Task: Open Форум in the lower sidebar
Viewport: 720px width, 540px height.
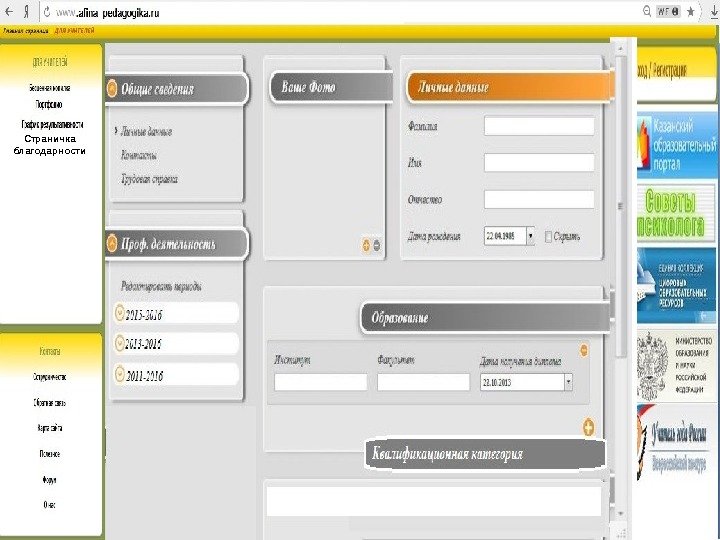Action: click(50, 480)
